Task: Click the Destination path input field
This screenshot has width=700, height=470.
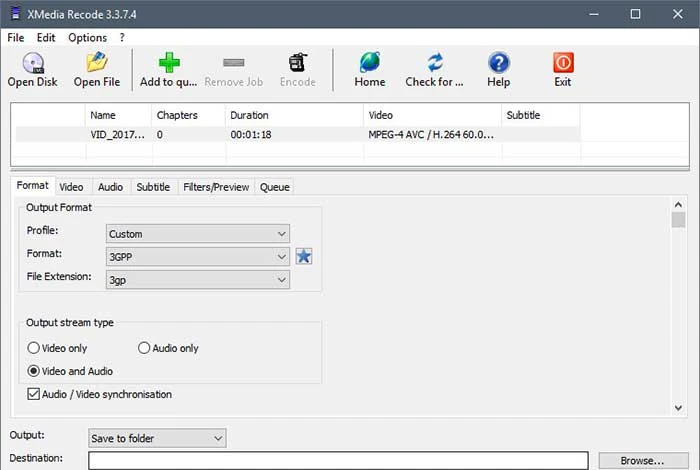Action: (338, 460)
